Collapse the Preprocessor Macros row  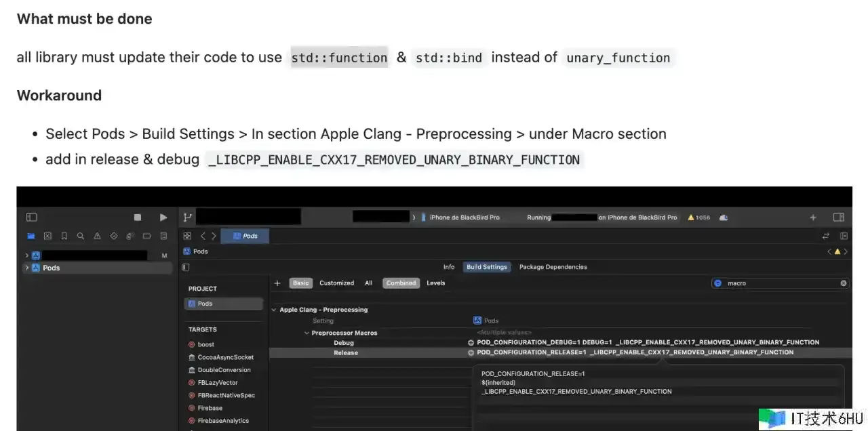pos(306,333)
